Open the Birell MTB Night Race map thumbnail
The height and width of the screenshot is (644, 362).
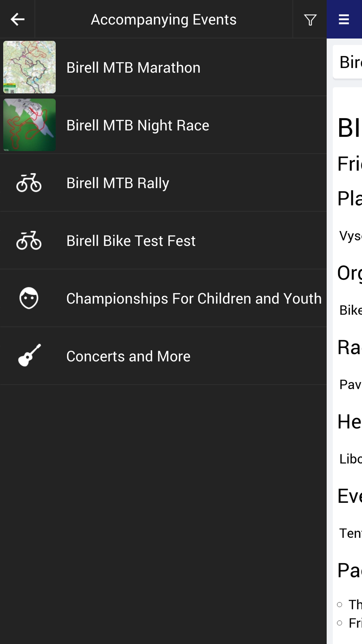tap(29, 125)
